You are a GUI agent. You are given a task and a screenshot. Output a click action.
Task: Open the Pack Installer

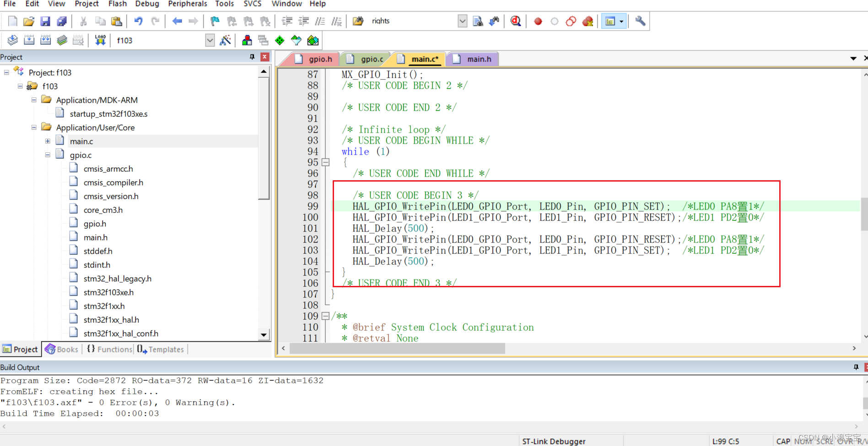313,40
